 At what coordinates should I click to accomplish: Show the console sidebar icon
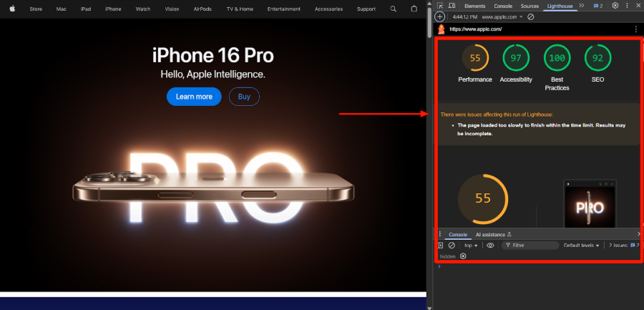[440, 246]
